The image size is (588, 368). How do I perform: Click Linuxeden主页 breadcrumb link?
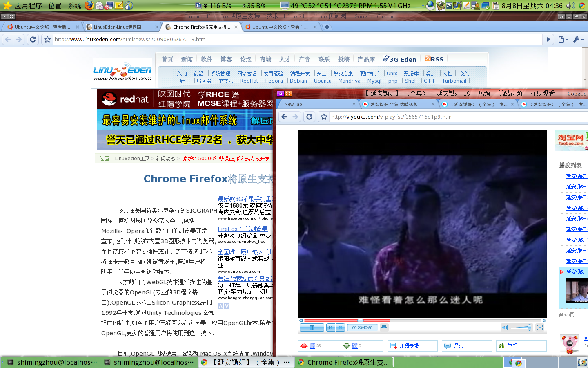(x=132, y=159)
